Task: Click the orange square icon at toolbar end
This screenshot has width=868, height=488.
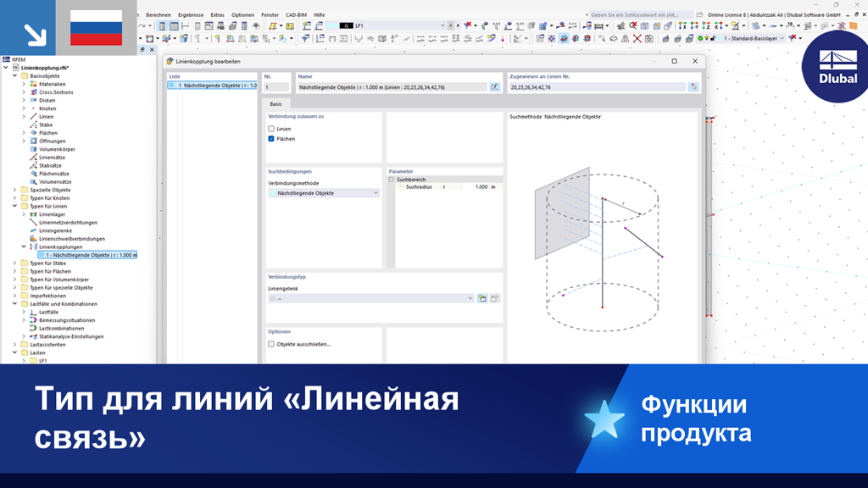Action: (x=853, y=25)
